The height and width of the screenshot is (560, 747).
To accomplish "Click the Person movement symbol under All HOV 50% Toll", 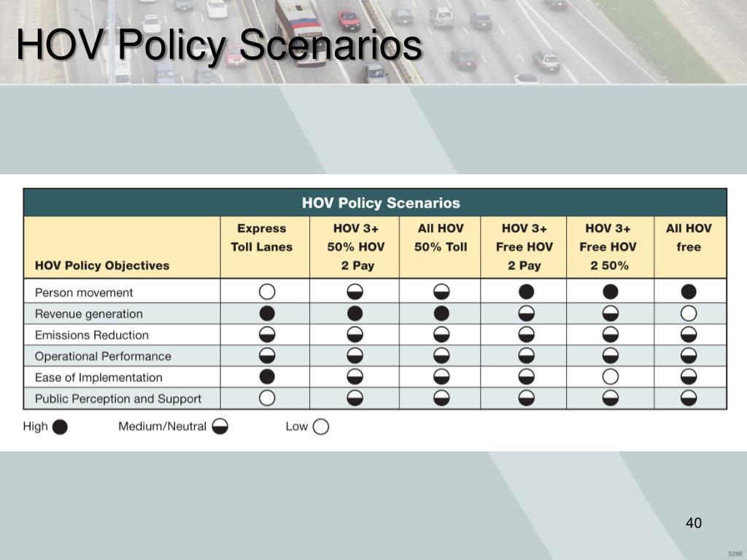I will click(x=441, y=292).
